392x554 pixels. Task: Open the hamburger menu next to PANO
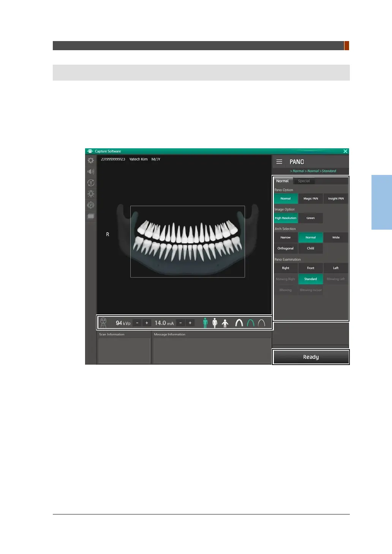pos(279,162)
